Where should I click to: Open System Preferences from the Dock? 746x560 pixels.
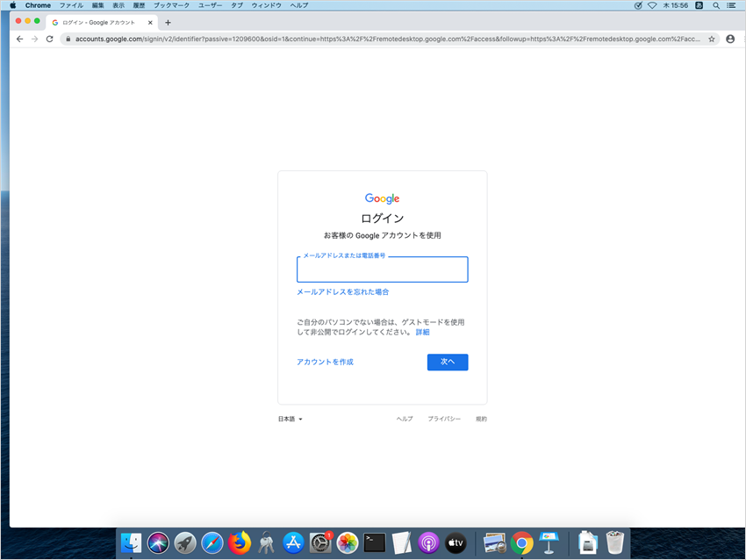pos(320,542)
